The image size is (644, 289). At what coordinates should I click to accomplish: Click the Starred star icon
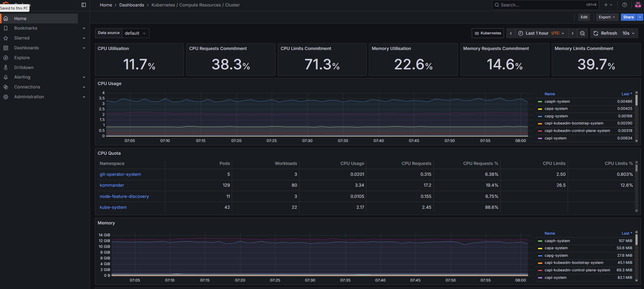click(6, 38)
